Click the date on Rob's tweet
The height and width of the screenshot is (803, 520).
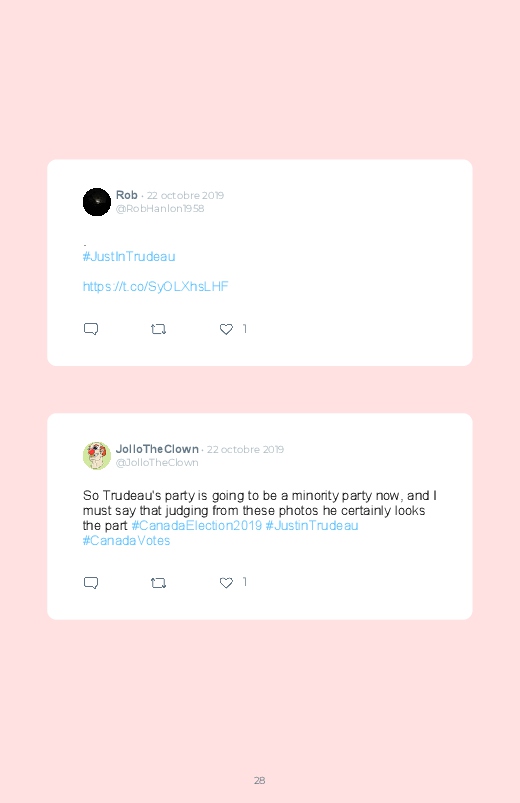(185, 196)
